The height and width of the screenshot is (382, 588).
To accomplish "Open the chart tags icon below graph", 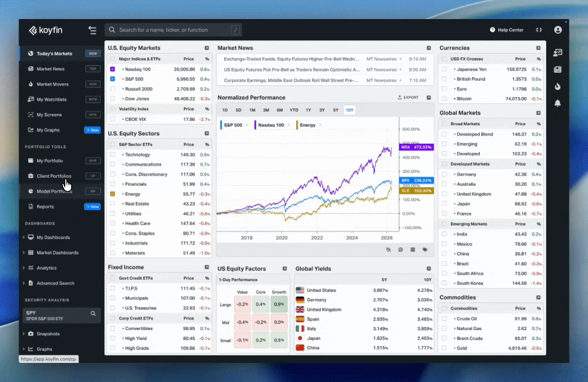I will [x=425, y=249].
